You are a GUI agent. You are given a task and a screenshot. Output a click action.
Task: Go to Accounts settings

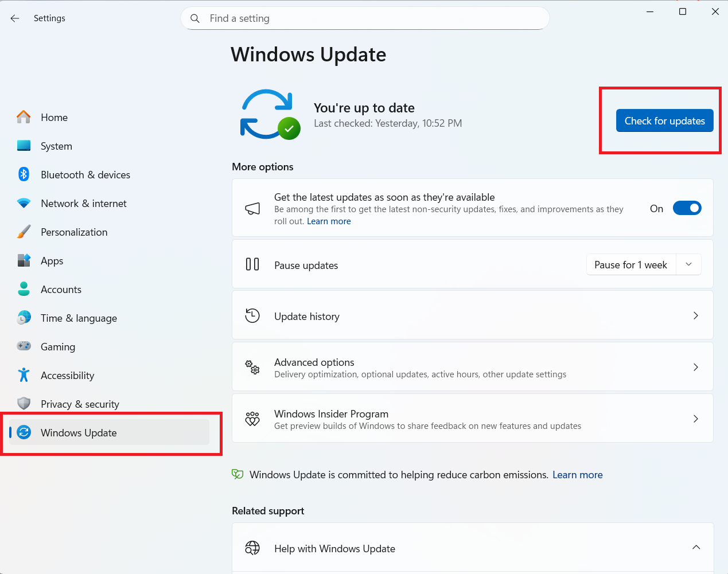tap(61, 290)
